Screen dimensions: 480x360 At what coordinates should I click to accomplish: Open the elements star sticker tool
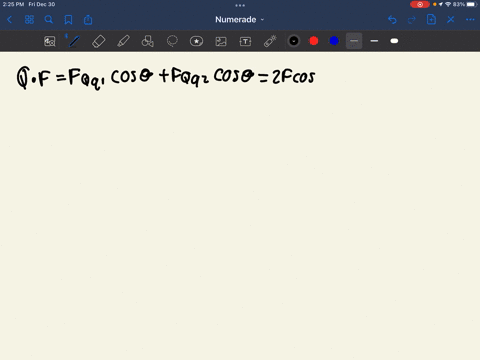pos(196,41)
